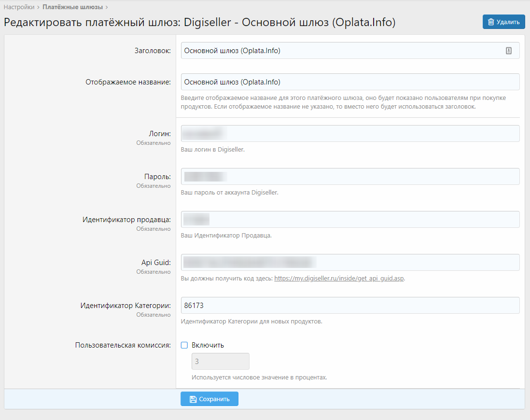Image resolution: width=530 pixels, height=420 pixels.
Task: Focus the Заголовок input field
Action: tap(350, 51)
